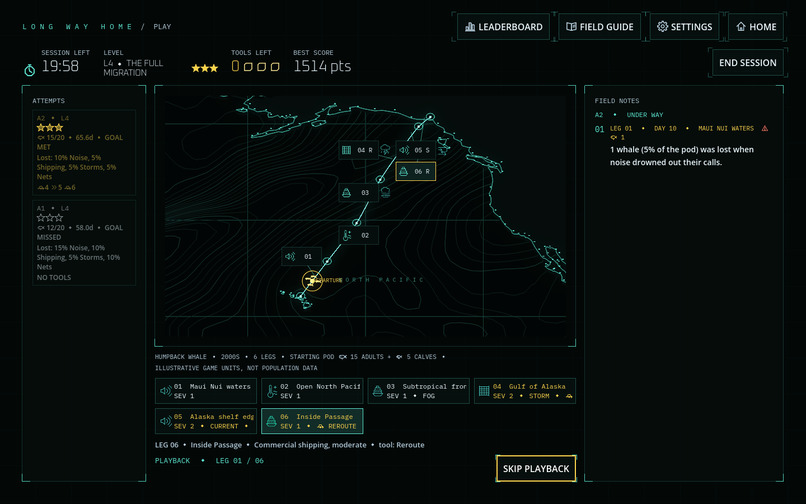Open the Leaderboard
This screenshot has width=806, height=504.
coord(503,27)
